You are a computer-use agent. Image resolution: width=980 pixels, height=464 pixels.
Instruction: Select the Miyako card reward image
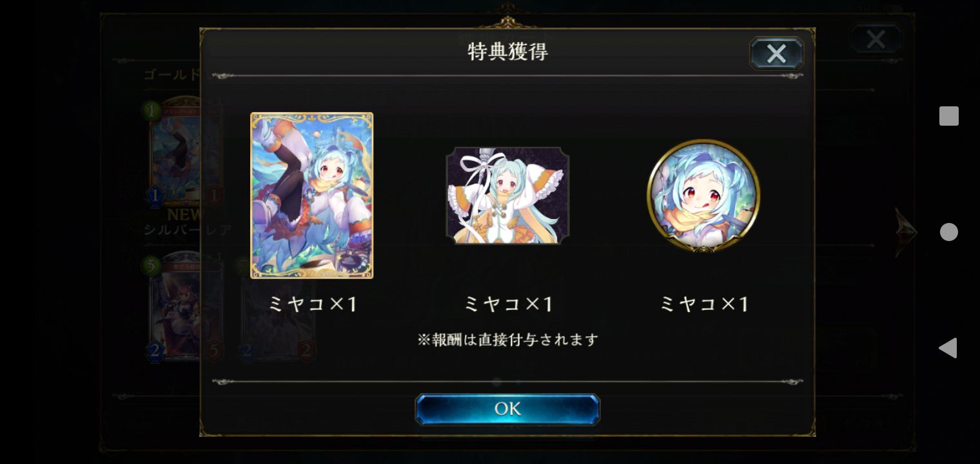(x=311, y=195)
